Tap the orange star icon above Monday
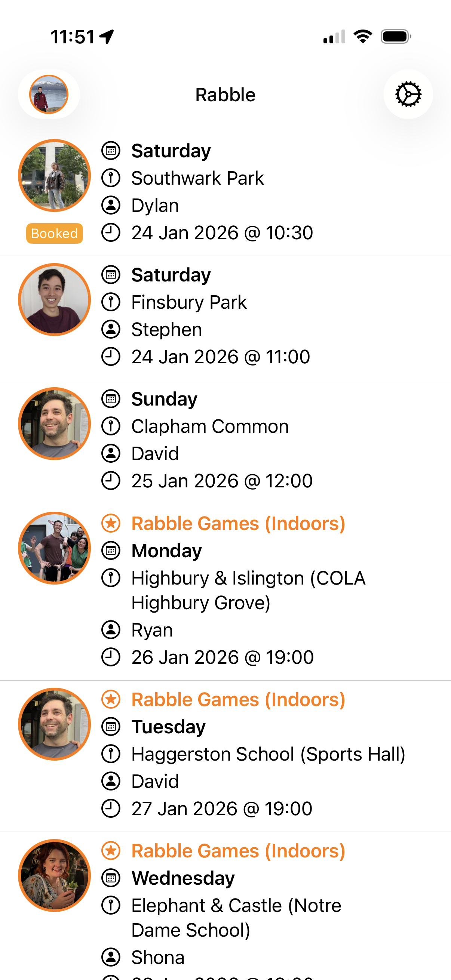451x980 pixels. [x=111, y=523]
